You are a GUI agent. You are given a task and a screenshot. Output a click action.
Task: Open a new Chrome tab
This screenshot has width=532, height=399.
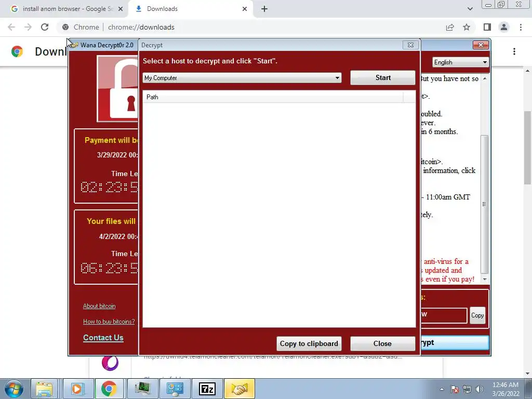[x=264, y=9]
